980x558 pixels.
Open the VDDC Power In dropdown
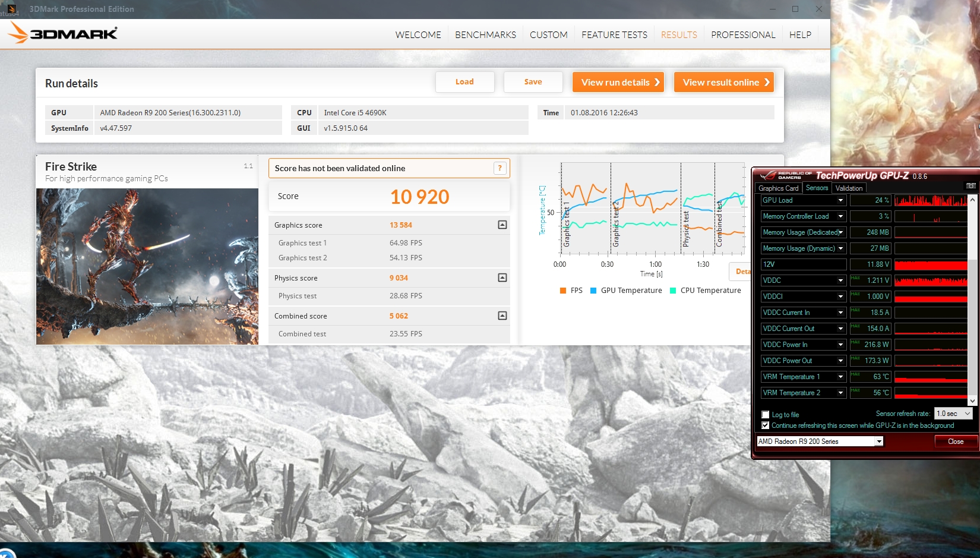pyautogui.click(x=840, y=345)
